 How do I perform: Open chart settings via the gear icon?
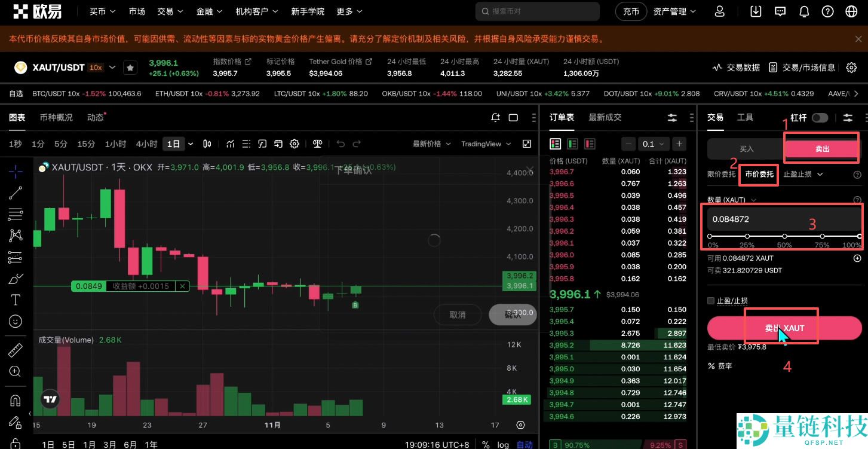coord(295,143)
